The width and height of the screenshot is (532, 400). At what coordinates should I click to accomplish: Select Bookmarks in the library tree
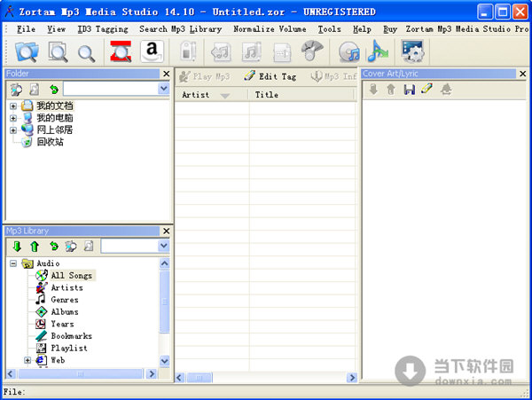[71, 336]
